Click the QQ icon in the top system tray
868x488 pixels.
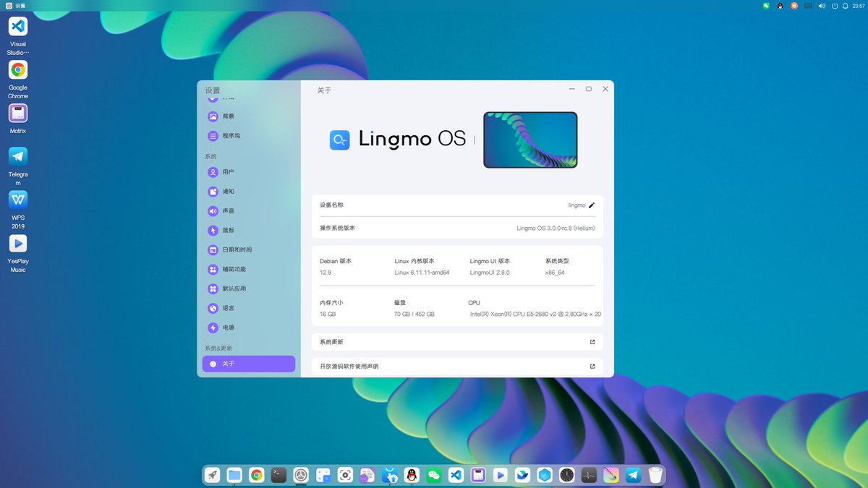[780, 6]
